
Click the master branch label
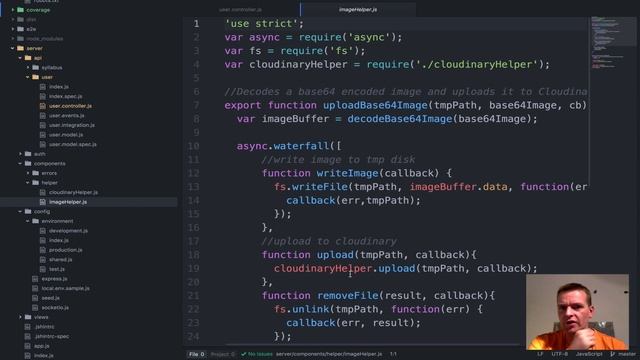click(627, 354)
